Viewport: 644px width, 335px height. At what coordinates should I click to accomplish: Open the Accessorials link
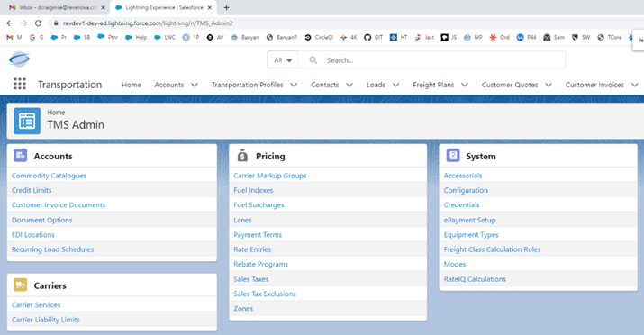pos(463,176)
